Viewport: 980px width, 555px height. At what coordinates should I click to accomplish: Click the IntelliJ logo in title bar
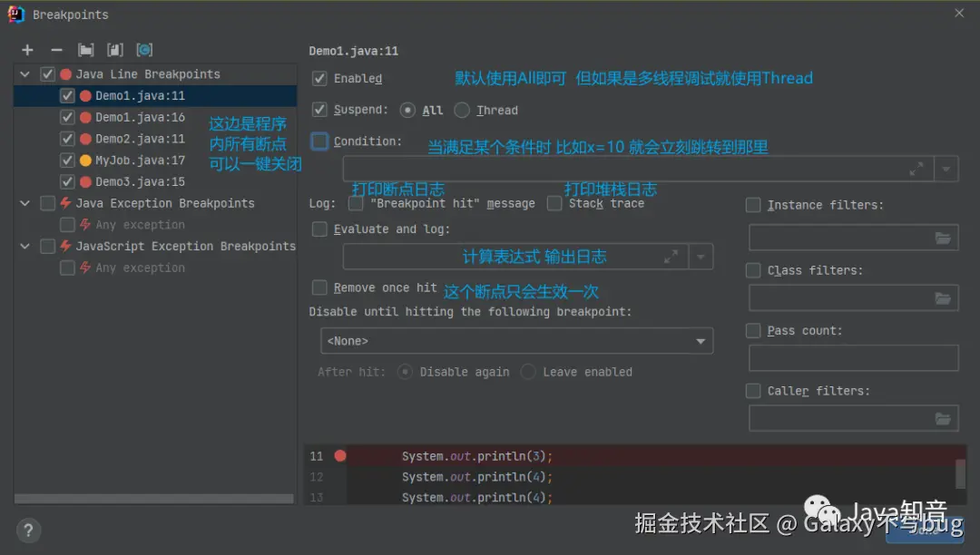point(16,14)
